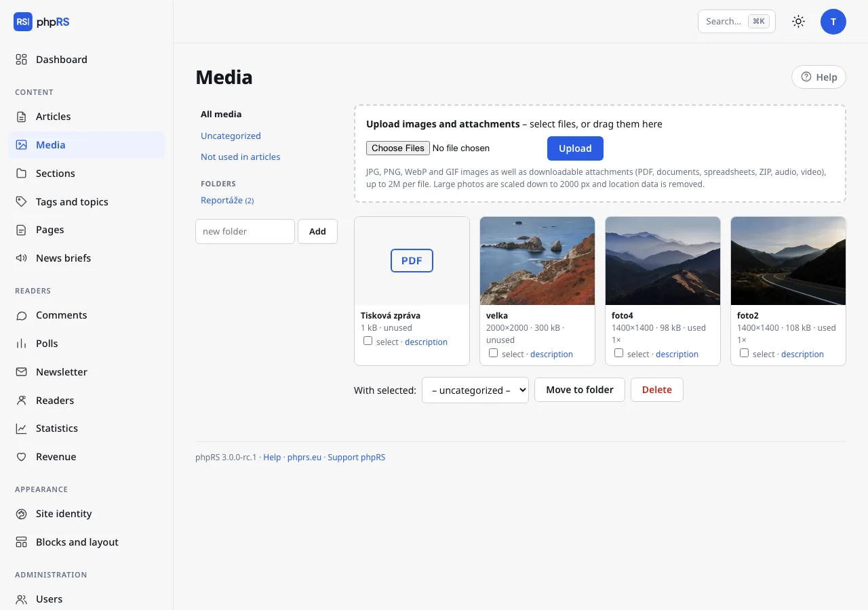Click the Articles document icon
The height and width of the screenshot is (610, 868).
point(22,117)
